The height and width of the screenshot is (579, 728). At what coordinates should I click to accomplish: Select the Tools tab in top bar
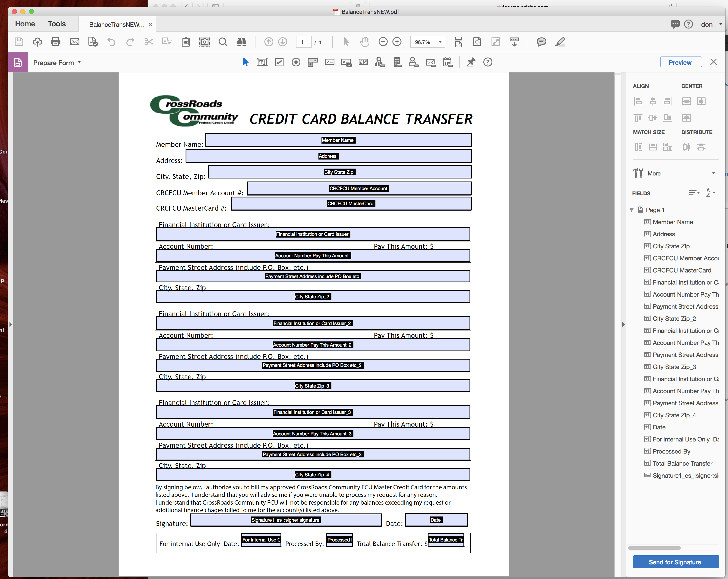click(x=57, y=24)
